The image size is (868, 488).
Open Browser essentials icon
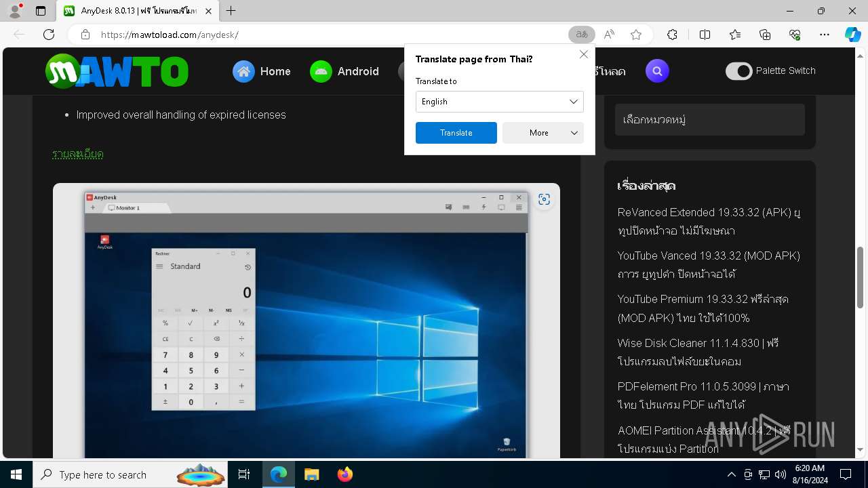[x=795, y=35]
